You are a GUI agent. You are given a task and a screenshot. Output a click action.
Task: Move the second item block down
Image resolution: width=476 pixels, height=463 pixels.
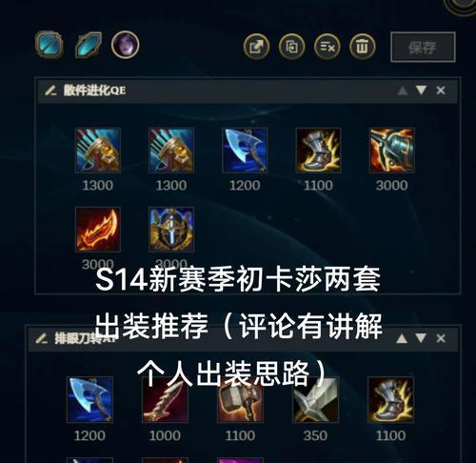pyautogui.click(x=421, y=338)
